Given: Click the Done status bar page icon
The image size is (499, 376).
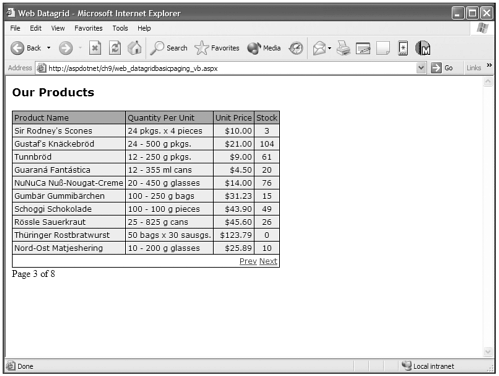Looking at the screenshot, I should (x=11, y=366).
